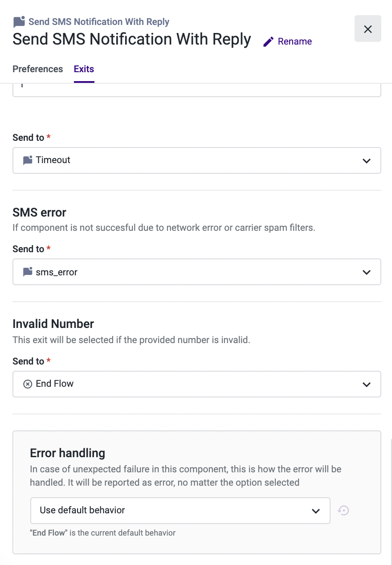Click the message icon beside Timeout
This screenshot has height=565, width=392.
point(28,160)
